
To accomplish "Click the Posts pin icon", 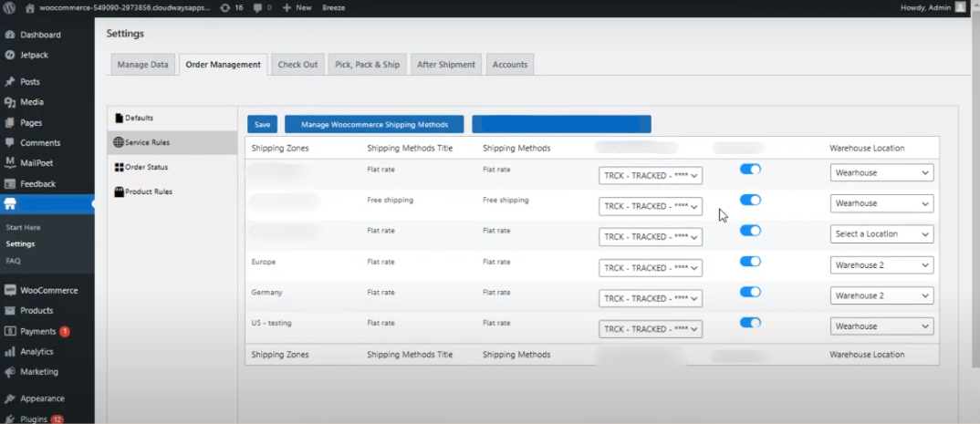I will pos(9,82).
